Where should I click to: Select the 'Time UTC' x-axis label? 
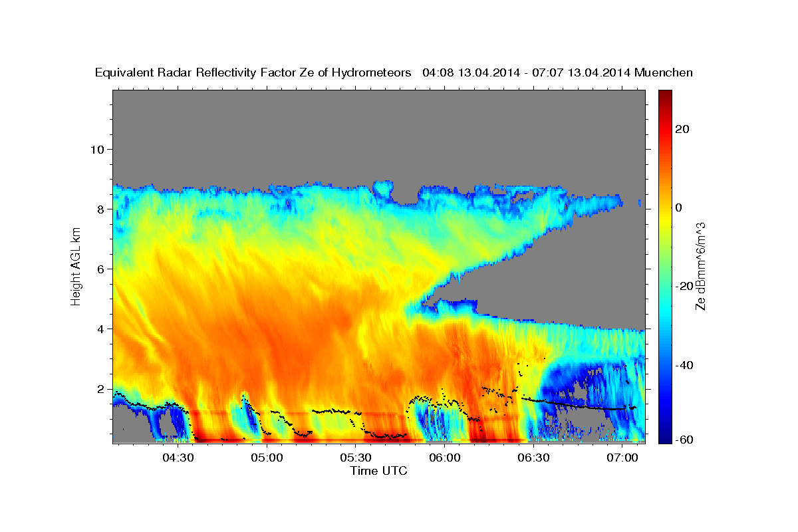(x=378, y=471)
